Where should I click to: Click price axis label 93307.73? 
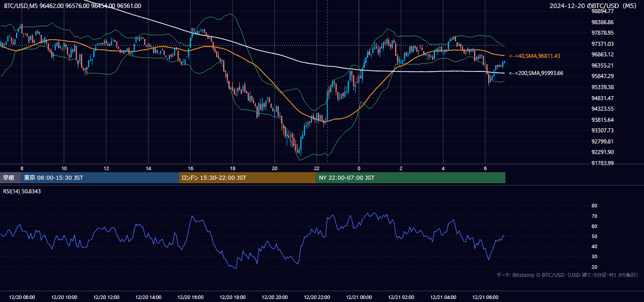pyautogui.click(x=603, y=130)
